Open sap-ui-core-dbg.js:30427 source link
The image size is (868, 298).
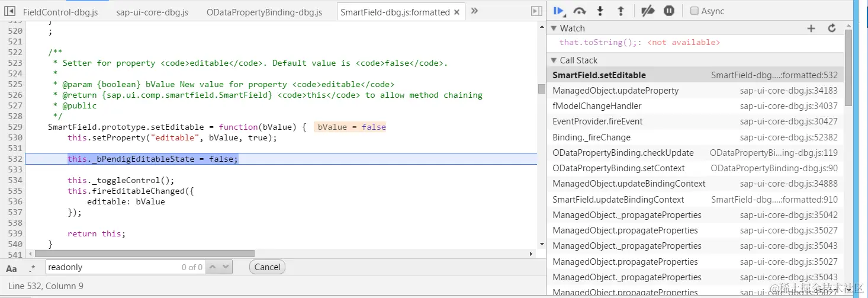tap(789, 121)
